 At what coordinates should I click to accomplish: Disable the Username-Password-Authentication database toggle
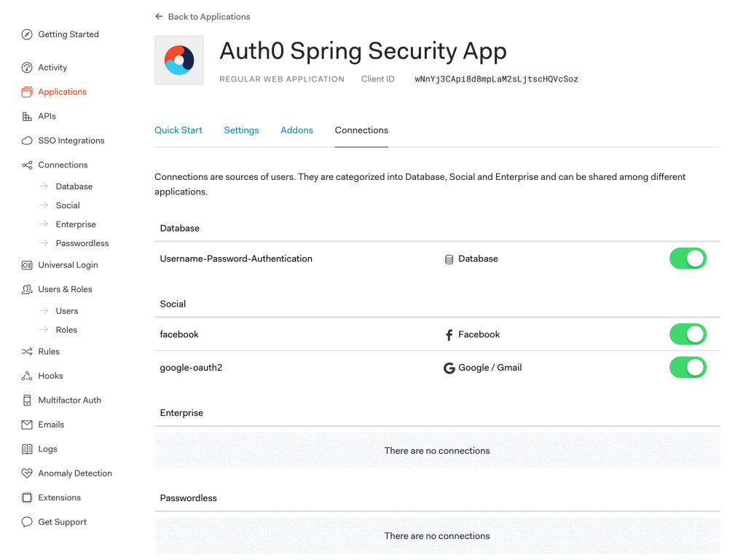[x=688, y=259]
